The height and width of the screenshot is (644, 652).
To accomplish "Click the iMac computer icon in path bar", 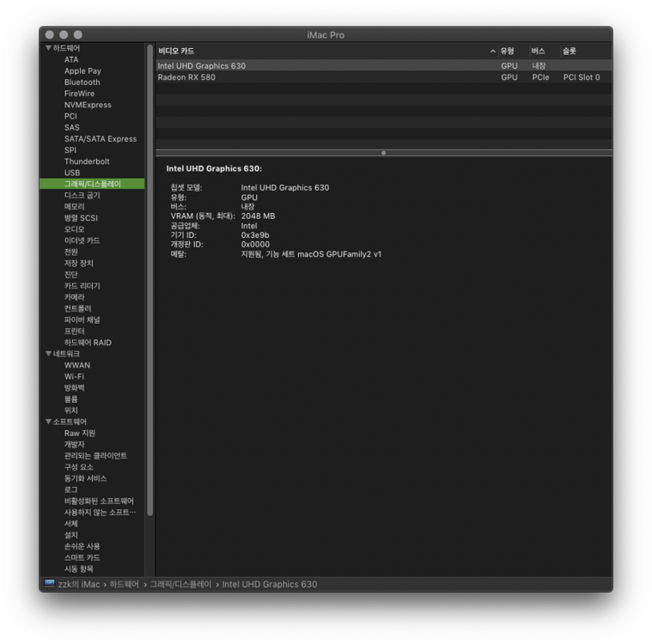I will point(50,585).
